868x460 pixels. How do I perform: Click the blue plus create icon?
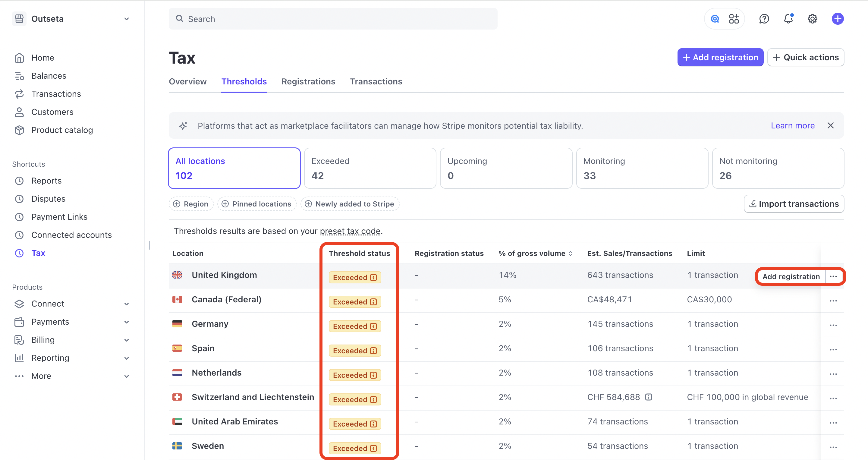pyautogui.click(x=837, y=19)
